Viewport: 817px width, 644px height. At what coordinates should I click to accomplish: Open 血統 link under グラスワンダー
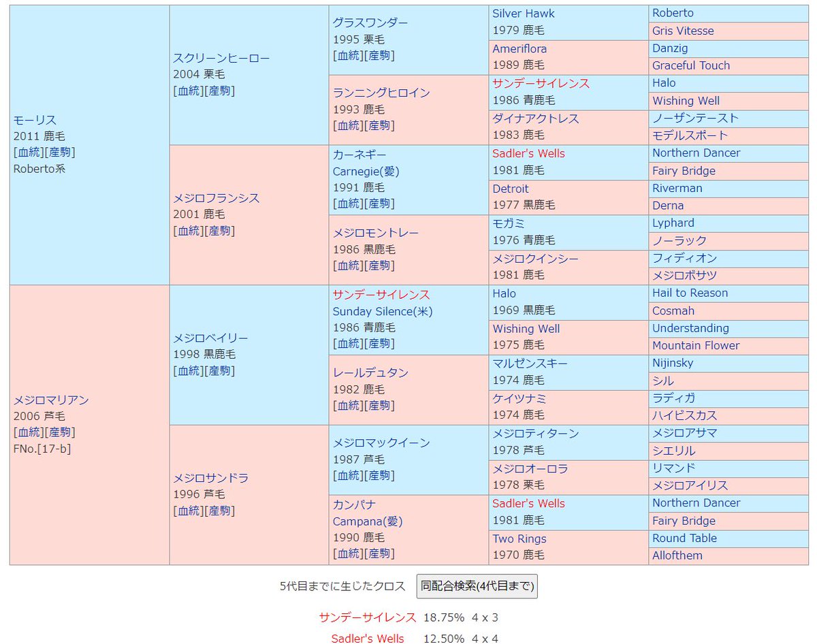pyautogui.click(x=349, y=55)
